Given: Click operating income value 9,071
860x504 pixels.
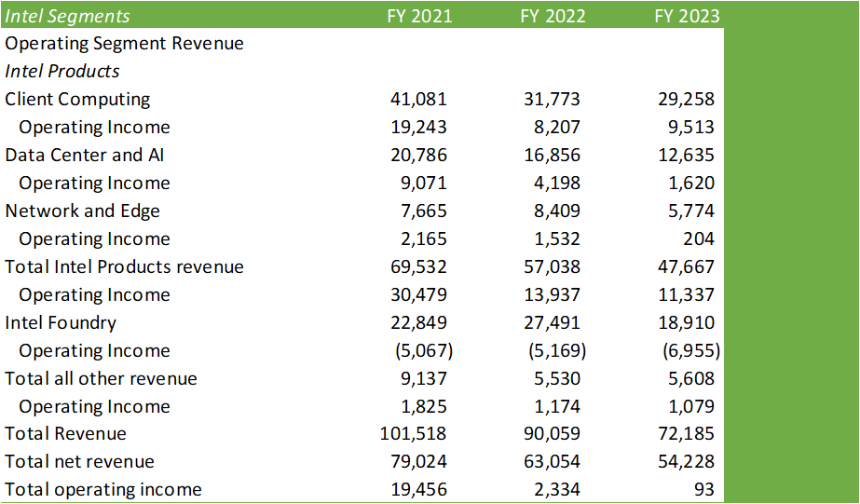Looking at the screenshot, I should click(x=423, y=184).
